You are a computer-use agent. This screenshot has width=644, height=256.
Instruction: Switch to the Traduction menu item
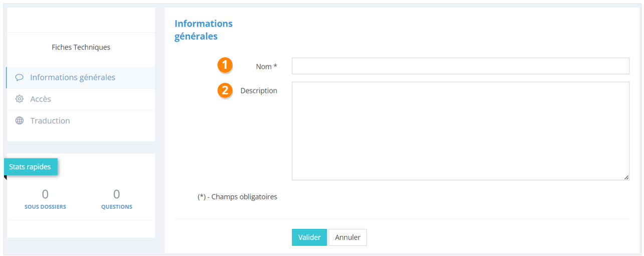pos(50,121)
